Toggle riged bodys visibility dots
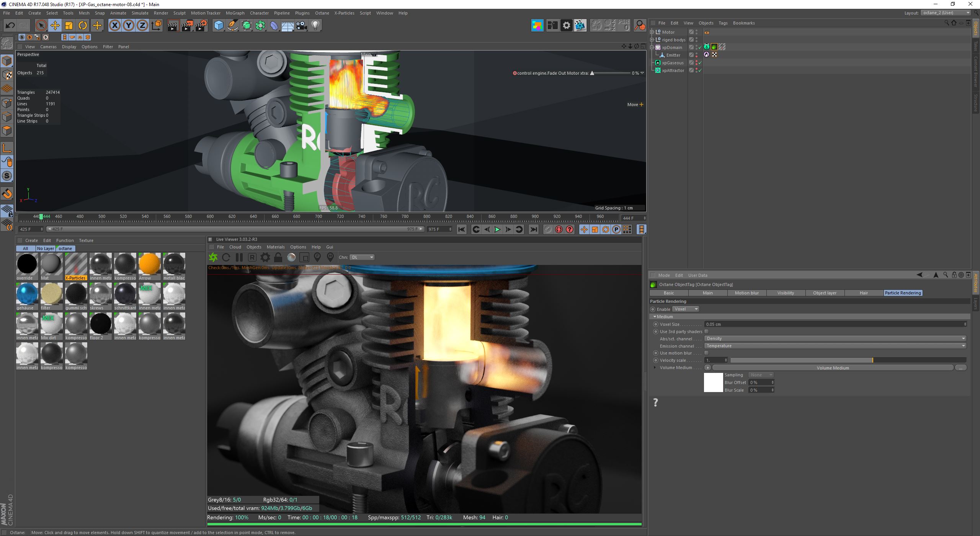 (x=697, y=40)
